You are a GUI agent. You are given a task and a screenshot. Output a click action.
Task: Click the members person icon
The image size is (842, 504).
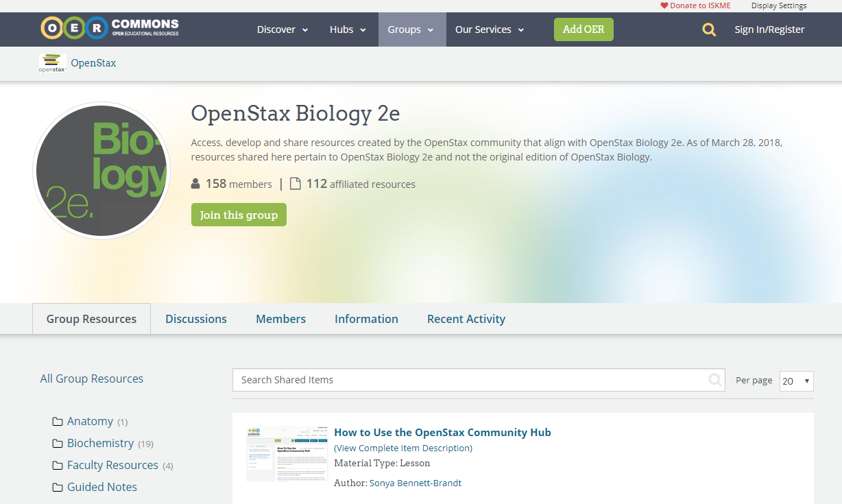pyautogui.click(x=195, y=182)
